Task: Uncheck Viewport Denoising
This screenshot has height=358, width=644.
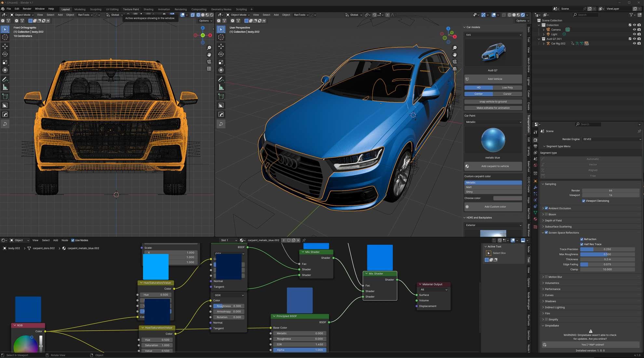Action: tap(584, 201)
